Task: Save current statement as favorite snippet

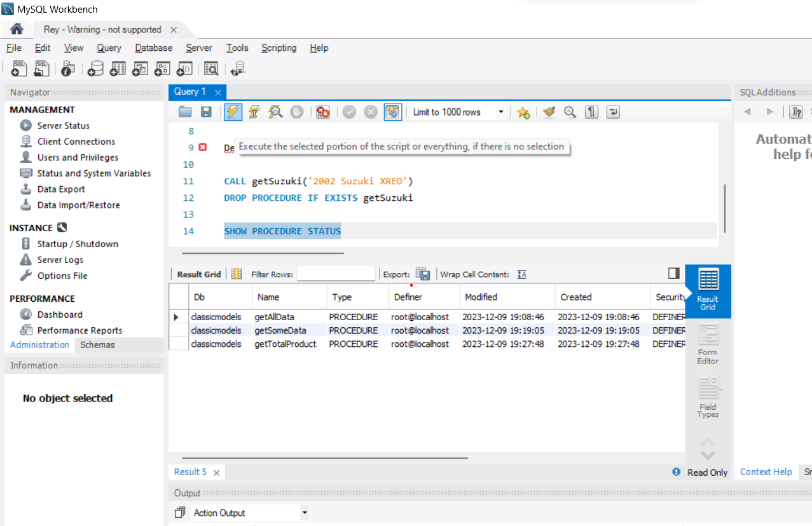Action: (523, 112)
